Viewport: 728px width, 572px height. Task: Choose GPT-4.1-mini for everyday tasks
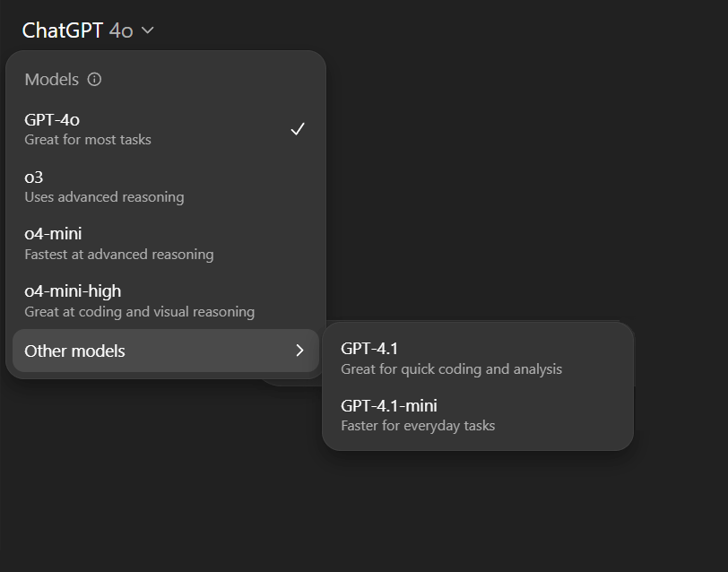478,415
